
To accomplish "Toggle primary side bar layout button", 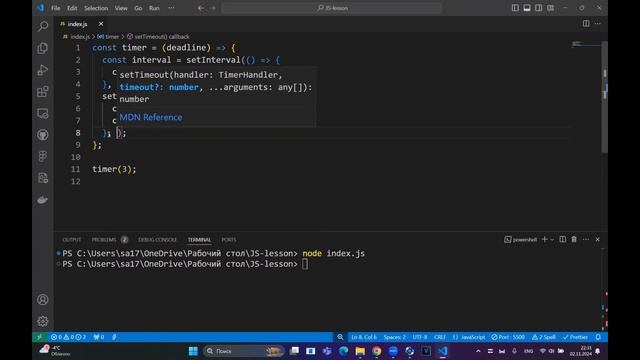I will [x=515, y=8].
